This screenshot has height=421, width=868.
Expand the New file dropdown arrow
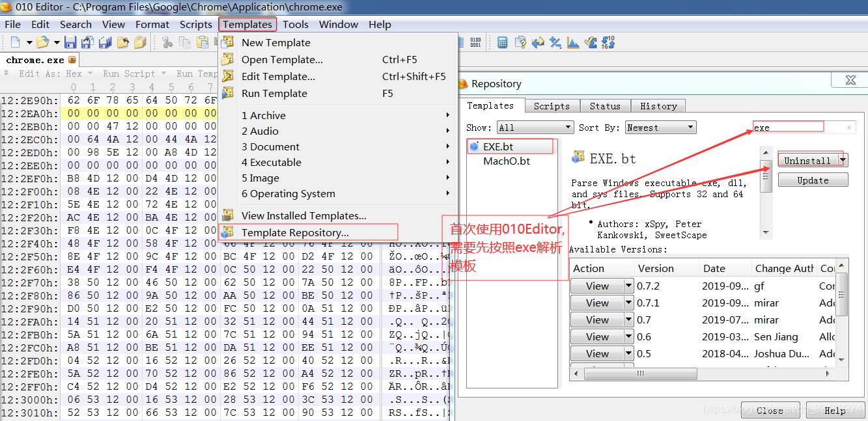pos(29,42)
